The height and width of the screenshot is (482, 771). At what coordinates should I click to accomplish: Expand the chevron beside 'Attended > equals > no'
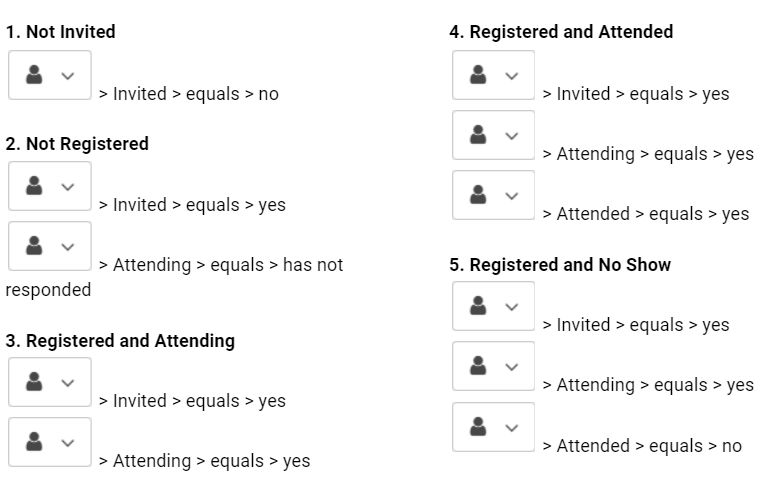(x=512, y=428)
